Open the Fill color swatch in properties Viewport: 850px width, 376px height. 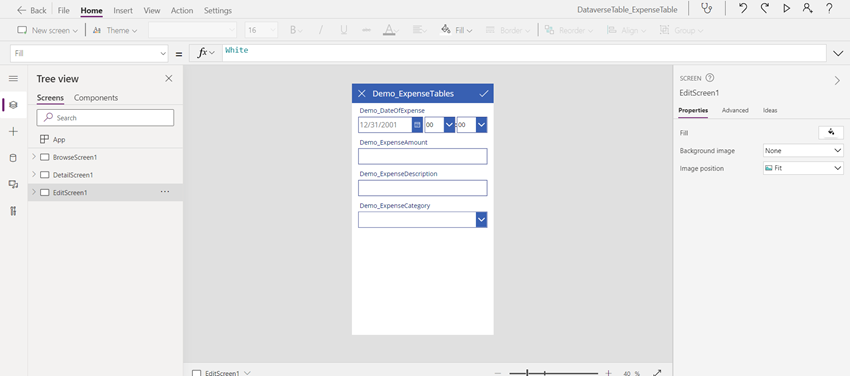click(830, 133)
